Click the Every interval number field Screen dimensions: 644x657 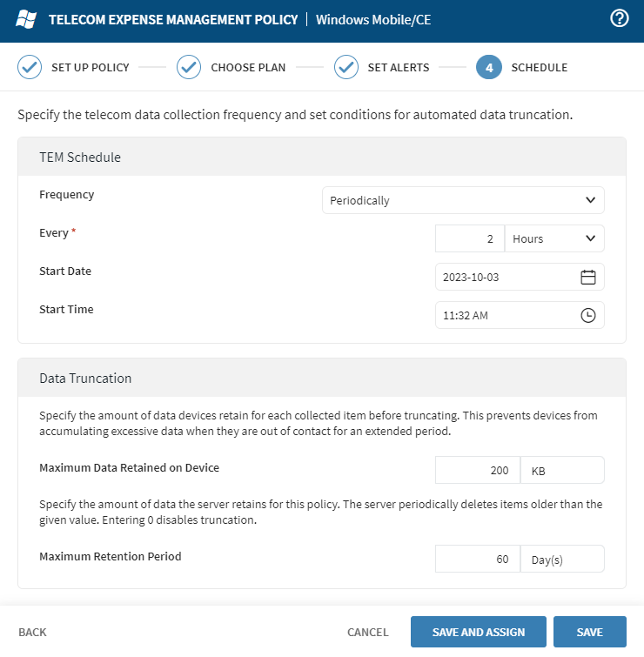(469, 238)
